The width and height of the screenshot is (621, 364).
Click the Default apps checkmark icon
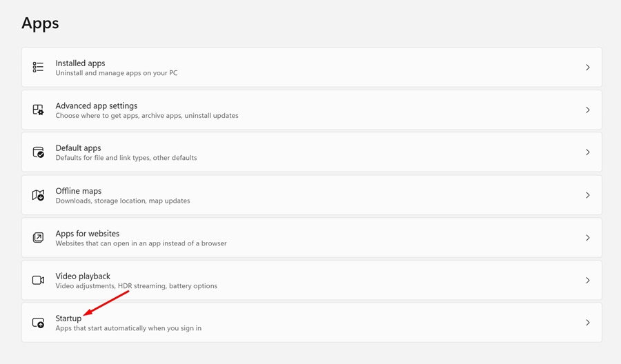pyautogui.click(x=38, y=152)
